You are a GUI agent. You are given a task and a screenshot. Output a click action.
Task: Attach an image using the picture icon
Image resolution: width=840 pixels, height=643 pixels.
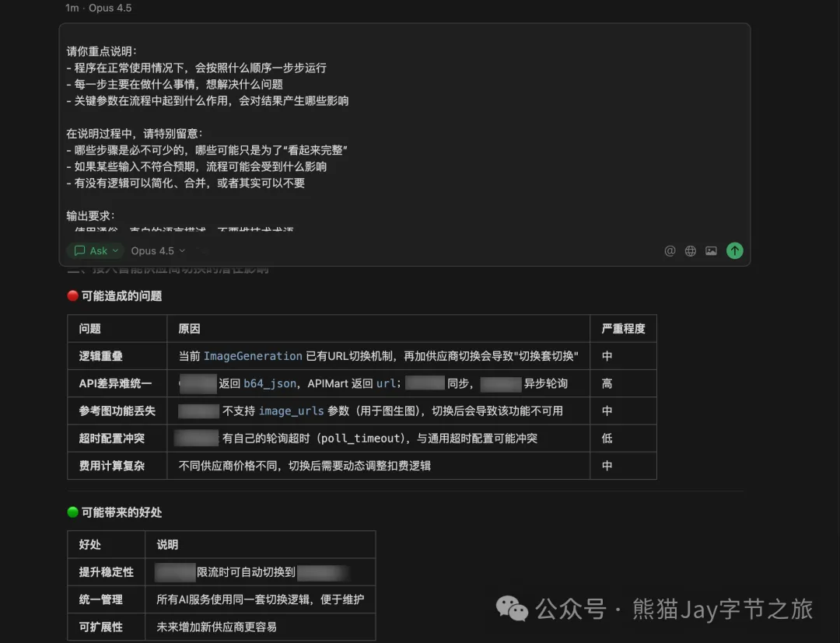click(x=711, y=250)
